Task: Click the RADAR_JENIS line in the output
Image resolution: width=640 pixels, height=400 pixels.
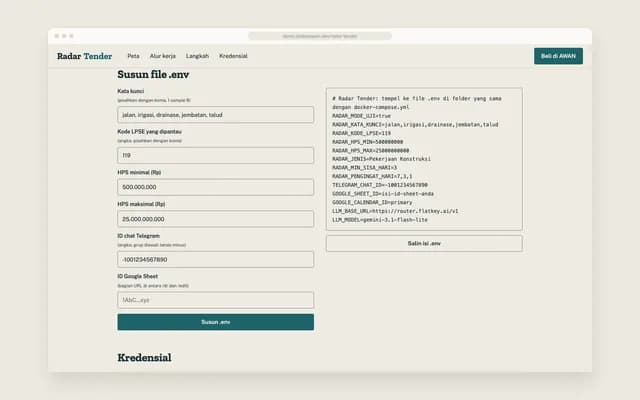Action: [381, 159]
